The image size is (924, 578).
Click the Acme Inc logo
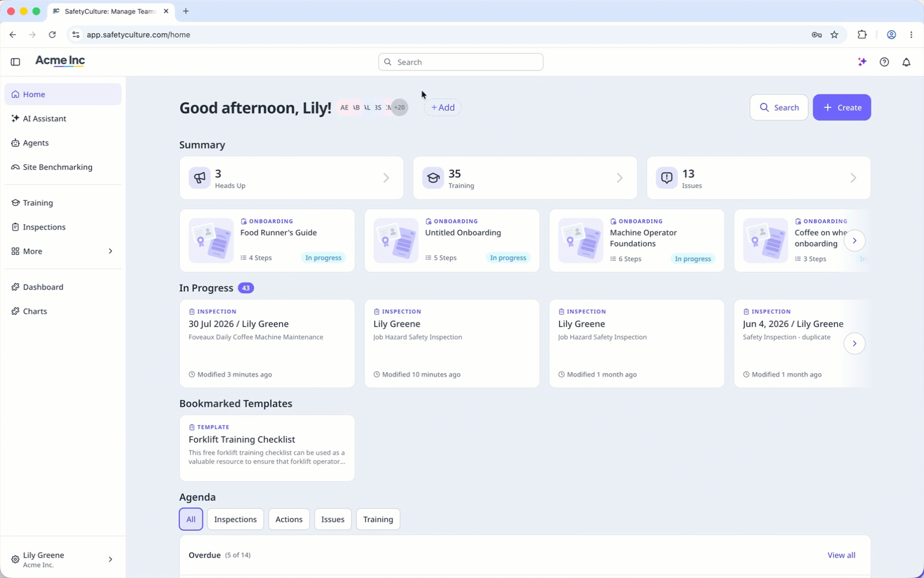point(60,61)
